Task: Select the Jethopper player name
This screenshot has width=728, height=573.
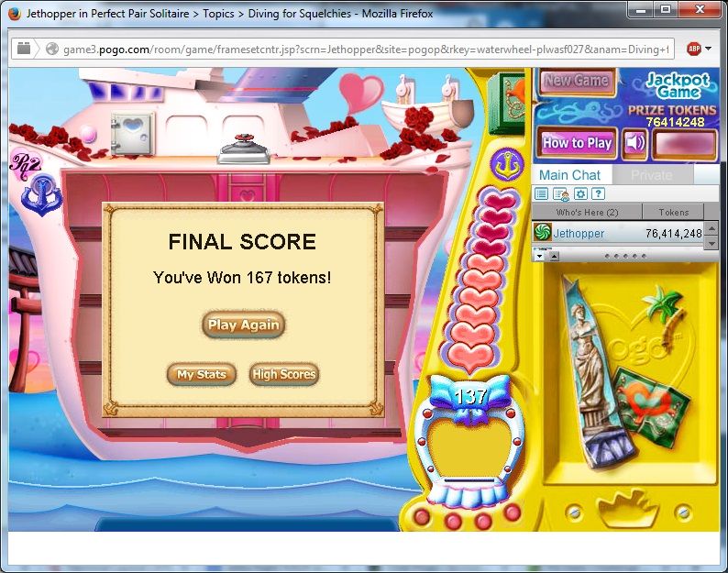Action: tap(579, 233)
